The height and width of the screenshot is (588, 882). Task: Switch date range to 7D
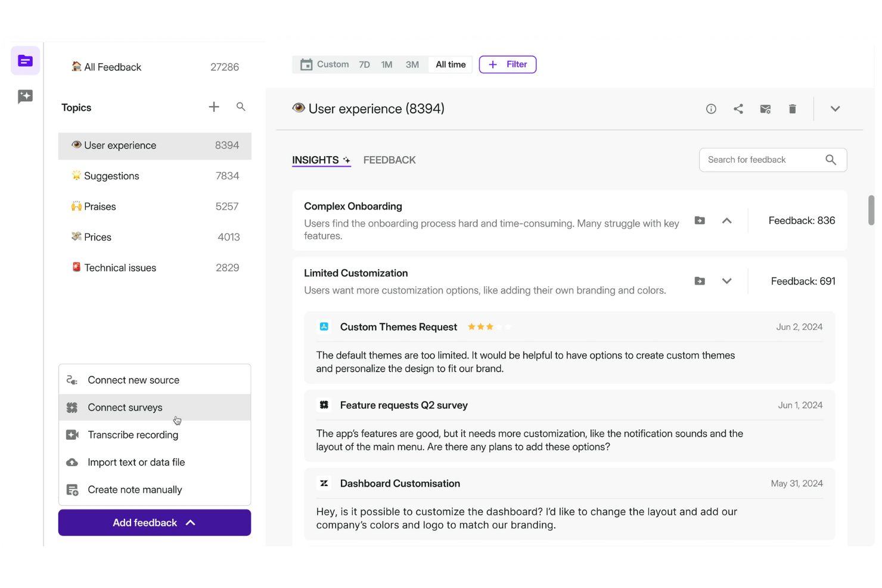(x=364, y=64)
